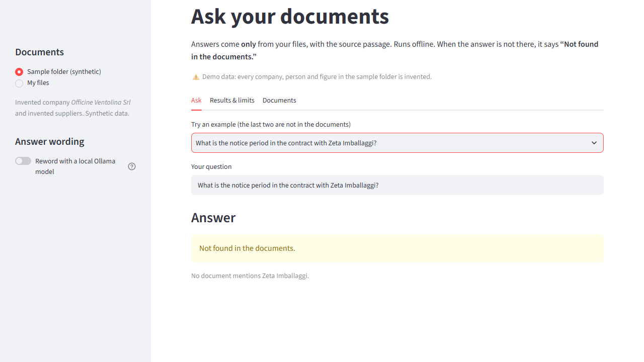Click the Demo data disclaimer text
This screenshot has width=644, height=362.
coord(317,77)
